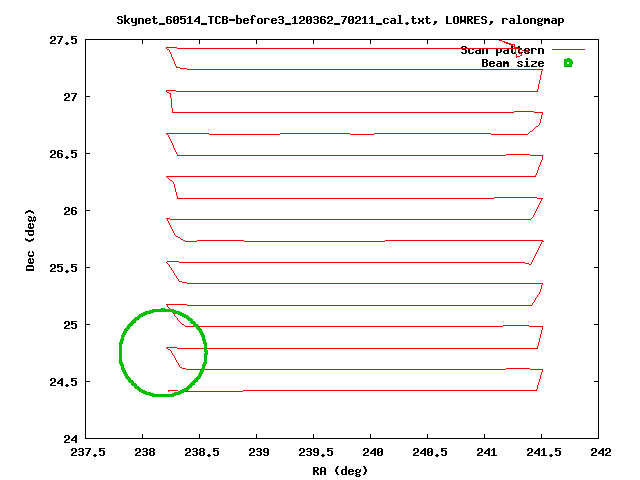Click the 242 RA axis tick label
Viewport: 640px width, 480px height.
(600, 452)
